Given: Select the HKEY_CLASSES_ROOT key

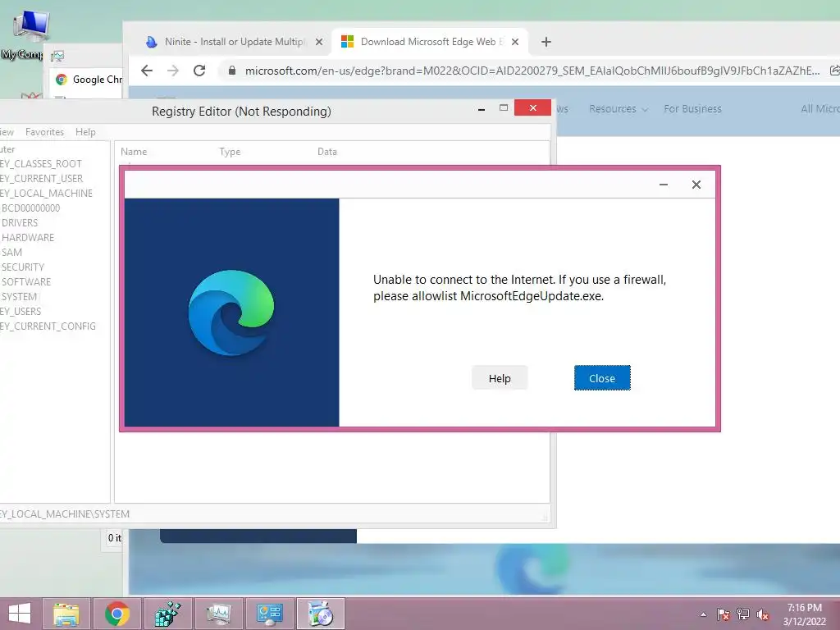Looking at the screenshot, I should [41, 164].
